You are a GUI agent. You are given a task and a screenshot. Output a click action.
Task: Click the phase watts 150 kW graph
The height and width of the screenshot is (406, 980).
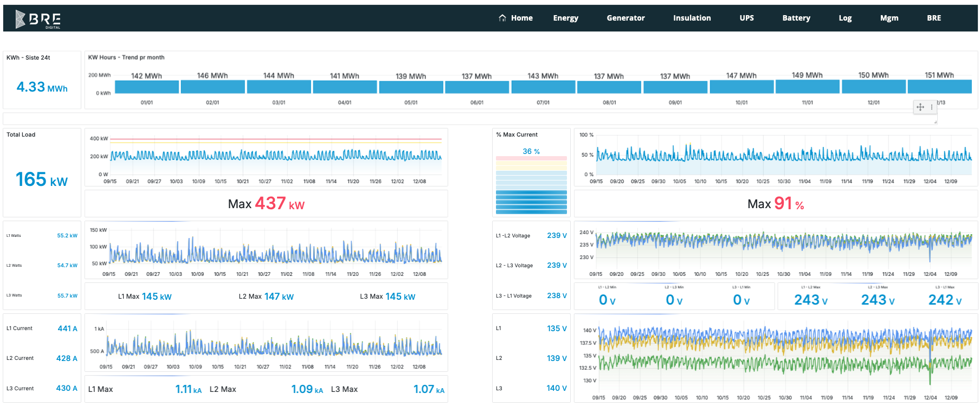coord(266,250)
